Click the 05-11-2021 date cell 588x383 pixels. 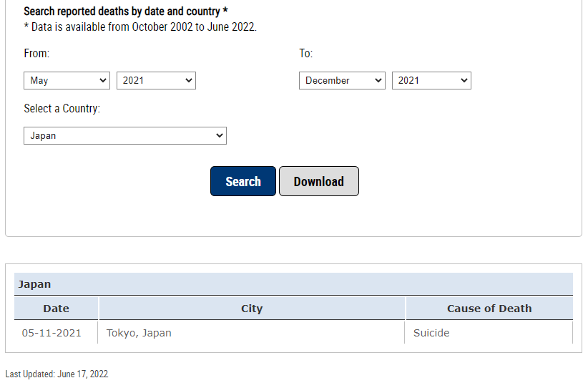click(56, 333)
